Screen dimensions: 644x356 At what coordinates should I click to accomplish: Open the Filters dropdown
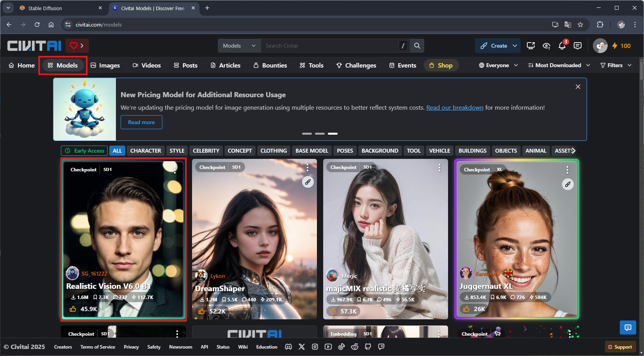(616, 65)
